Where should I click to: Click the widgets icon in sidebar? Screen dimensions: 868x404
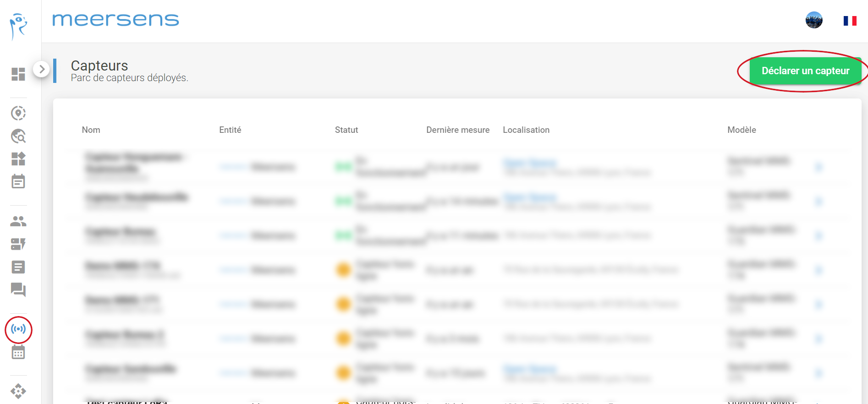pos(18,159)
